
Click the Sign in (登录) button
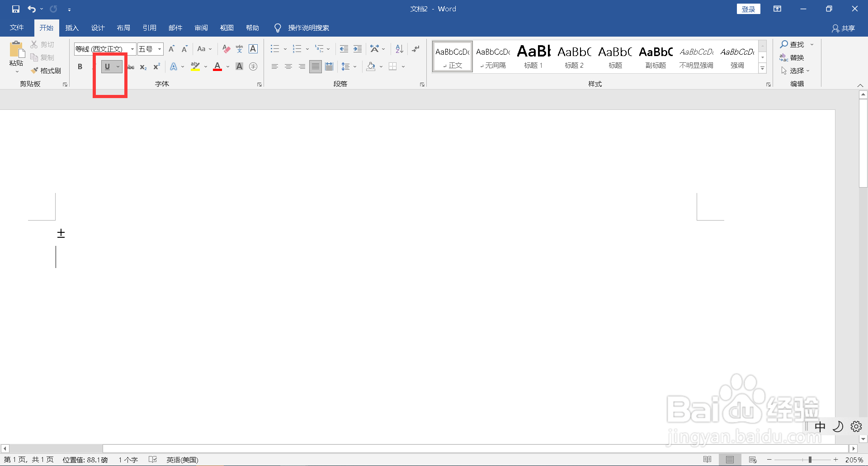(748, 9)
